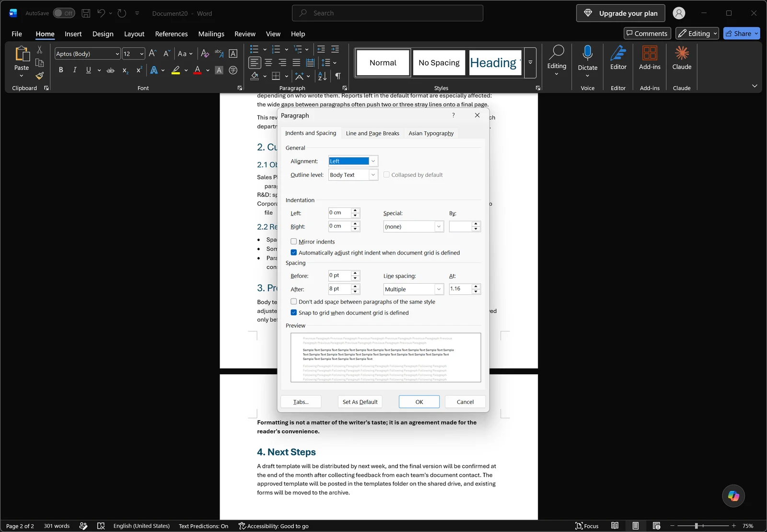
Task: Click the Copy icon in Clipboard group
Action: coord(40,63)
